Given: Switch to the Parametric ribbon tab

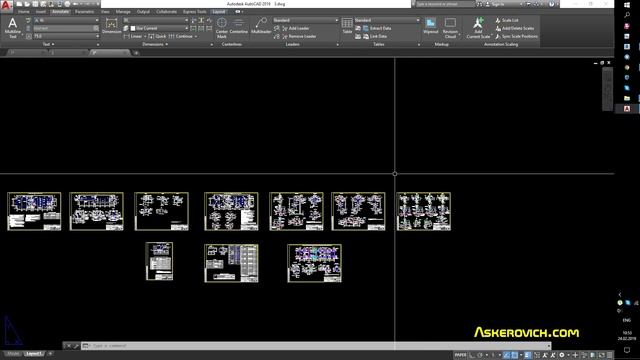Looking at the screenshot, I should point(84,12).
